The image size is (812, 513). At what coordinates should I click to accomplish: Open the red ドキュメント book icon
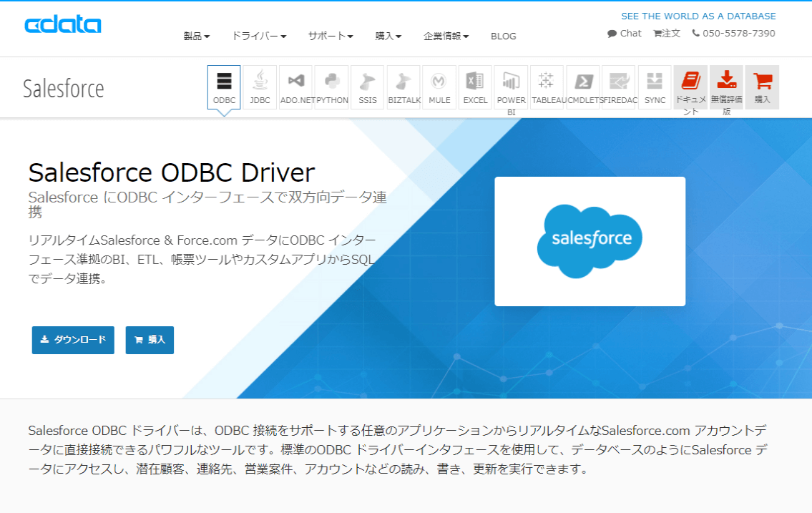point(691,87)
